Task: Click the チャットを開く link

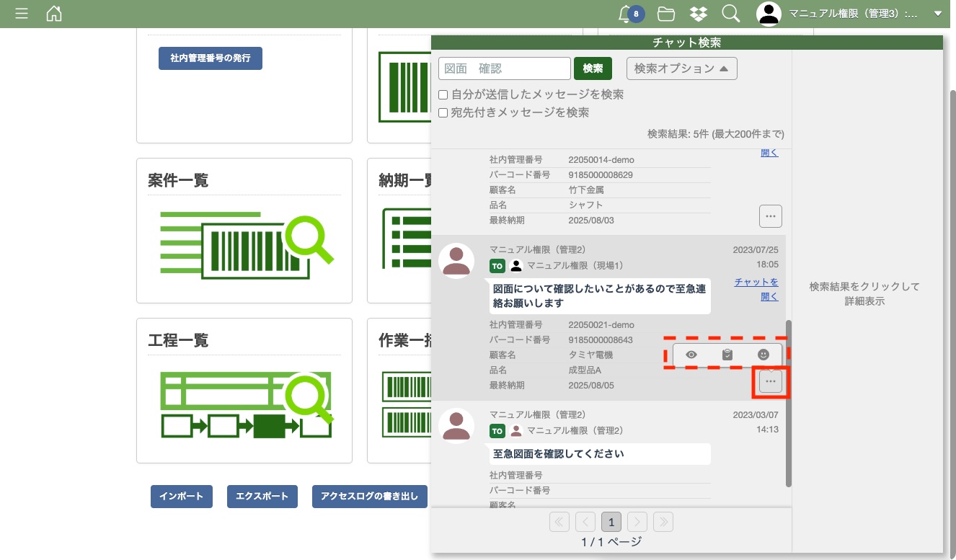Action: pos(756,289)
